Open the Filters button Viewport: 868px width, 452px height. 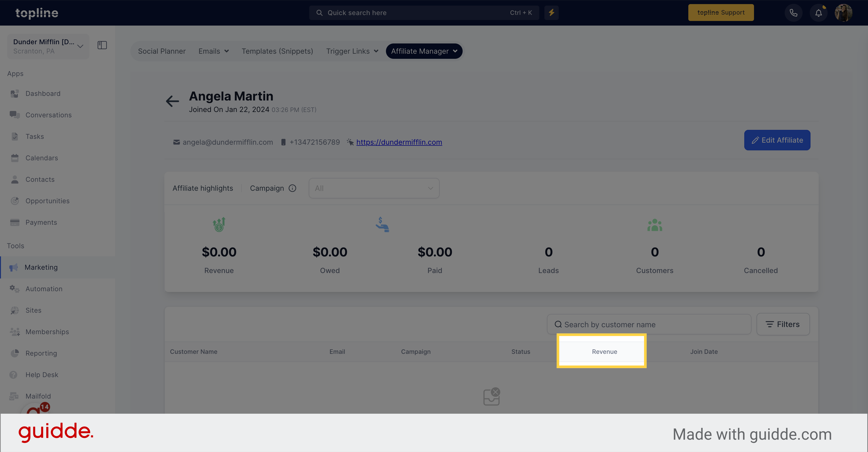click(783, 324)
